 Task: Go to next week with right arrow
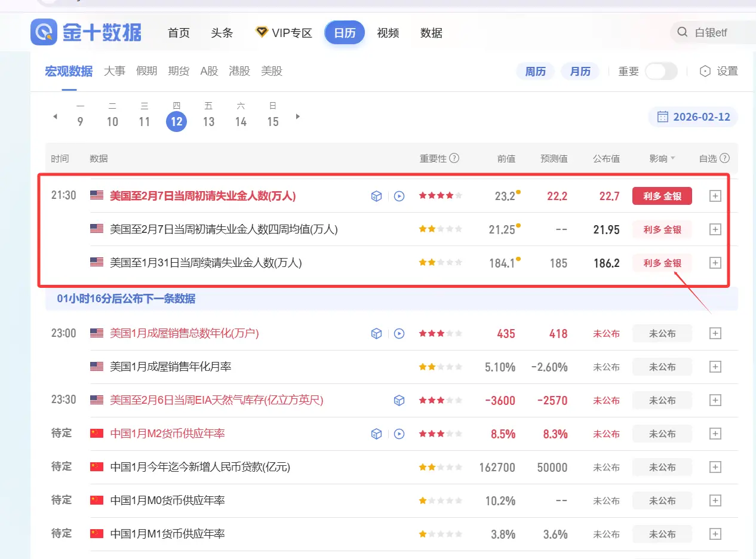(x=298, y=116)
